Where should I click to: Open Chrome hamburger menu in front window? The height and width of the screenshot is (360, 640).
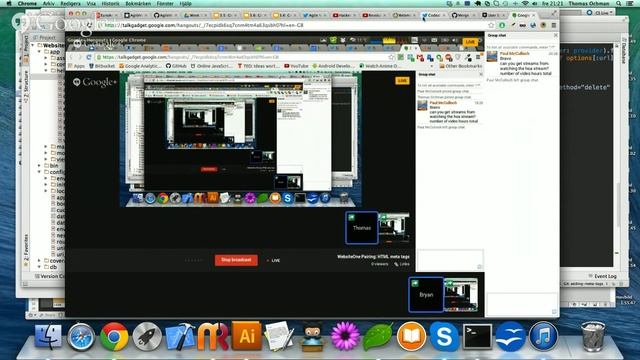553,25
